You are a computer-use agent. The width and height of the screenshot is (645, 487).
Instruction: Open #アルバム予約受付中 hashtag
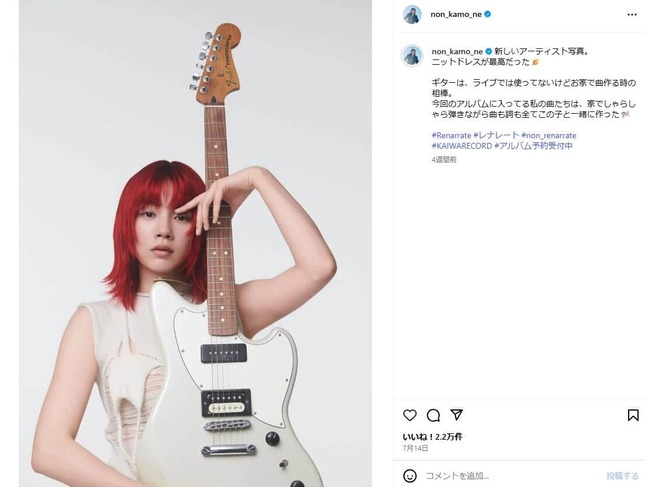tap(534, 146)
